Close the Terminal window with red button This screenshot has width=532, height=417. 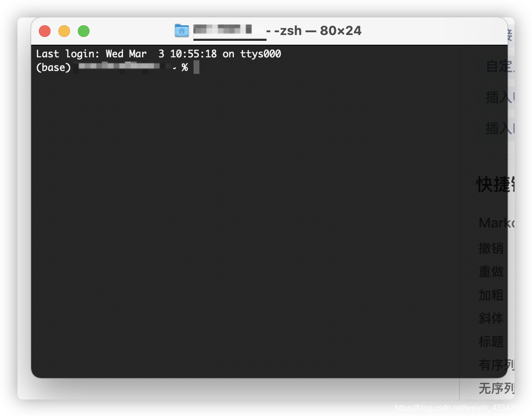coord(45,31)
